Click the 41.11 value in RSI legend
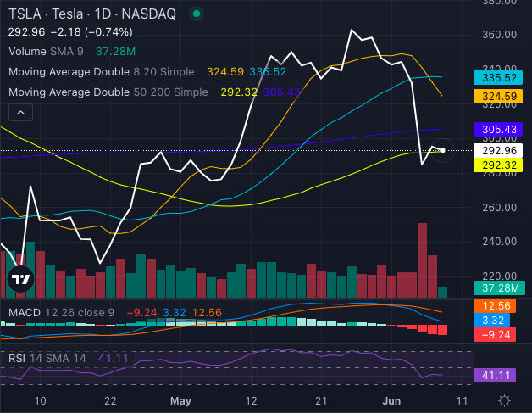This screenshot has width=532, height=413. click(114, 359)
